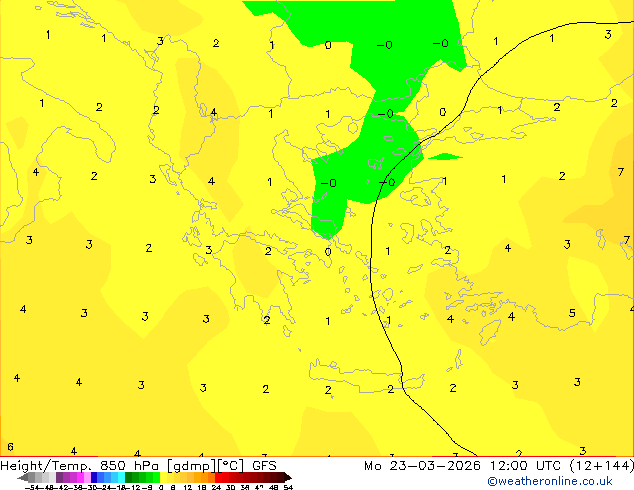The height and width of the screenshot is (490, 634).
Task: Click the map temperature value "5"
Action: 572,313
